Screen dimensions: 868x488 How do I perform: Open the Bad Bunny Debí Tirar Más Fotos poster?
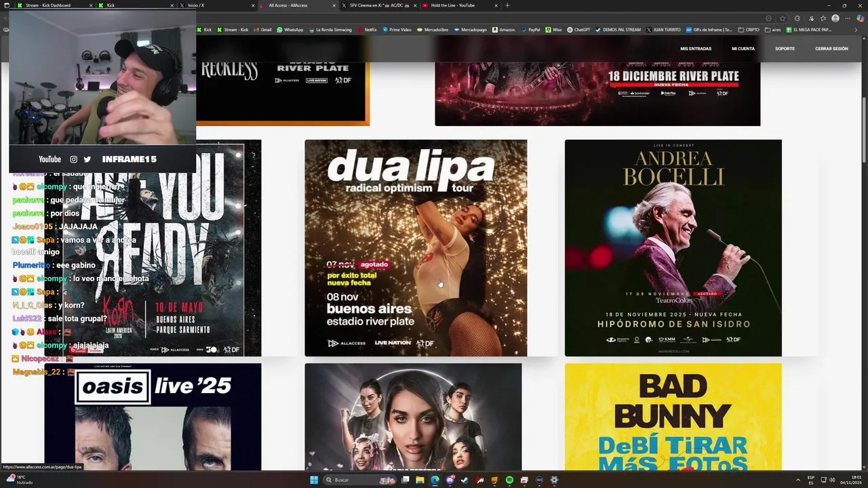click(673, 417)
